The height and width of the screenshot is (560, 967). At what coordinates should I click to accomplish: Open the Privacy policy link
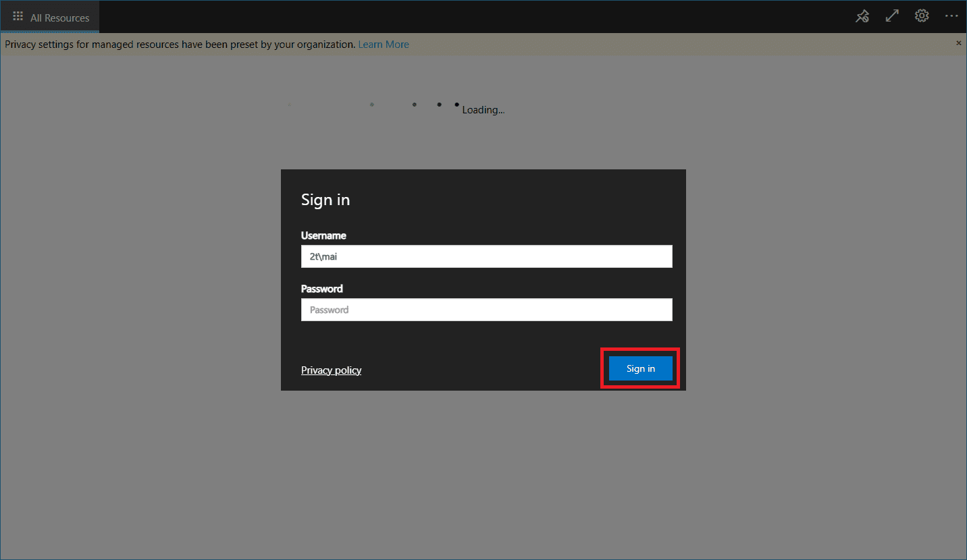331,370
